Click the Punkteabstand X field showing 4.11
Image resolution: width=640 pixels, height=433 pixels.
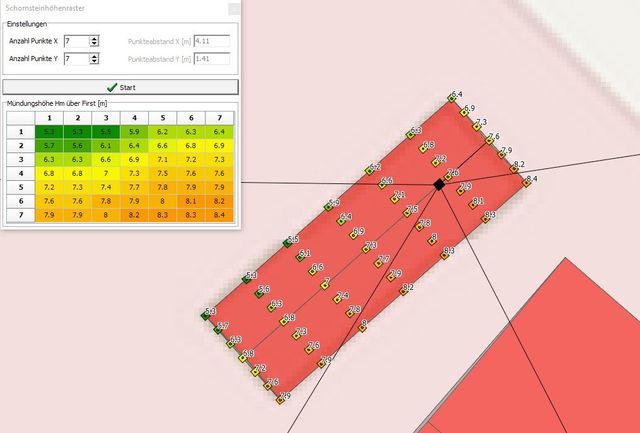point(212,41)
